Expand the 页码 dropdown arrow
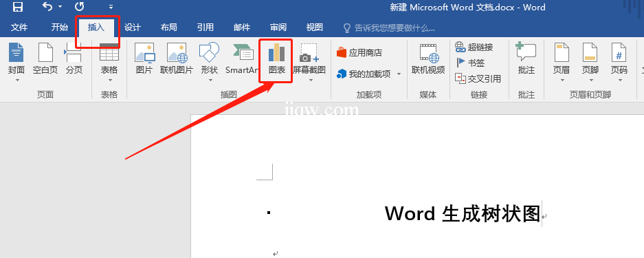Viewport: 644px width, 258px height. coord(620,80)
